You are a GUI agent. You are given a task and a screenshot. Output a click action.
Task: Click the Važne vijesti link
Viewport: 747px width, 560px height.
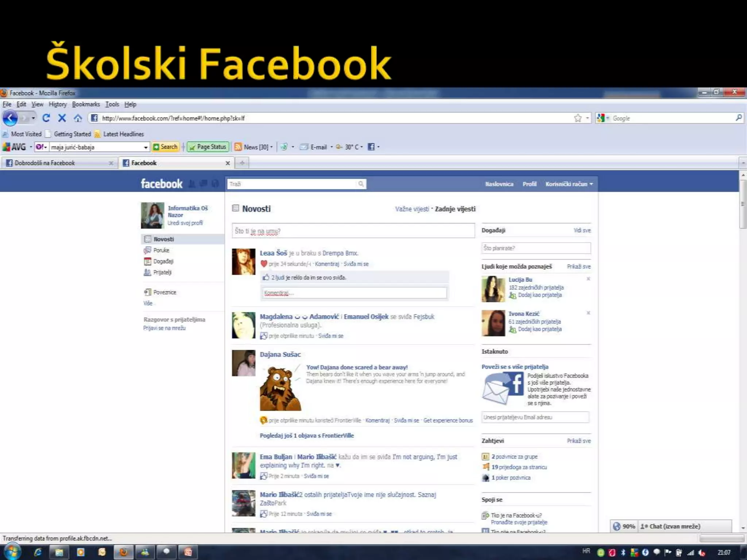(x=412, y=209)
